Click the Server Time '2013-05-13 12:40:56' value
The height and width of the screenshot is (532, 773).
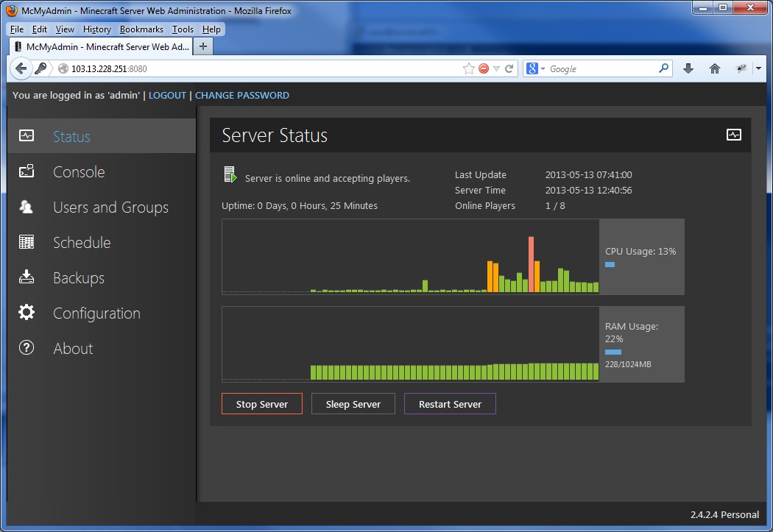(589, 190)
